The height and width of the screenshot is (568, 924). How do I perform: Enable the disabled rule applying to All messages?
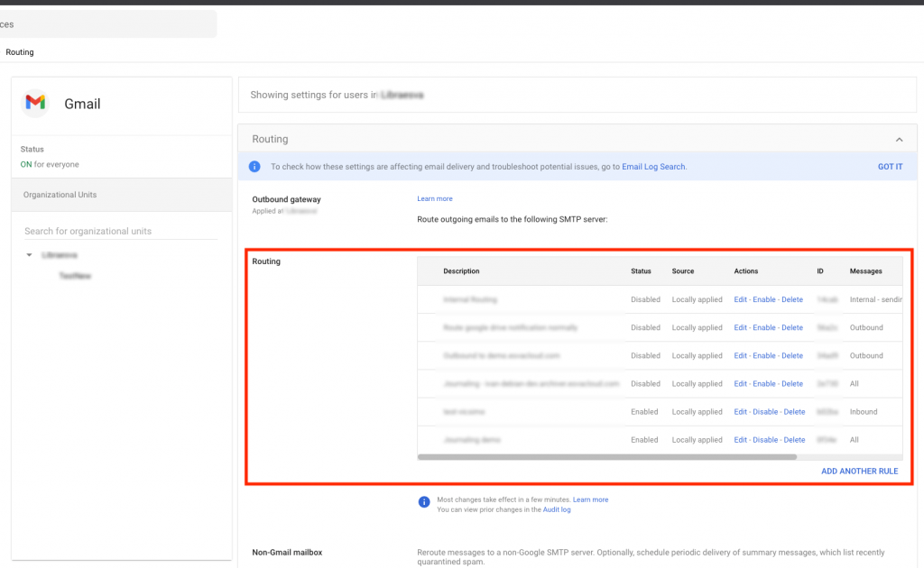pyautogui.click(x=763, y=383)
